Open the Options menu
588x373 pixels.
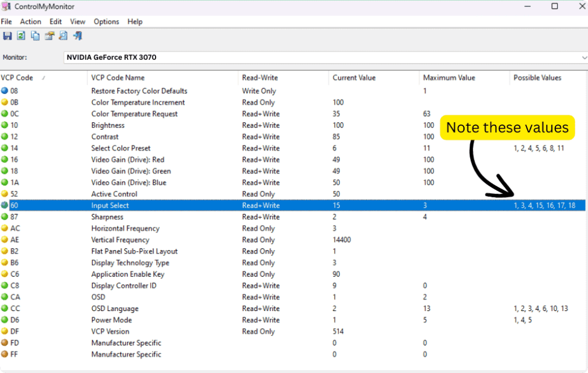click(x=106, y=21)
